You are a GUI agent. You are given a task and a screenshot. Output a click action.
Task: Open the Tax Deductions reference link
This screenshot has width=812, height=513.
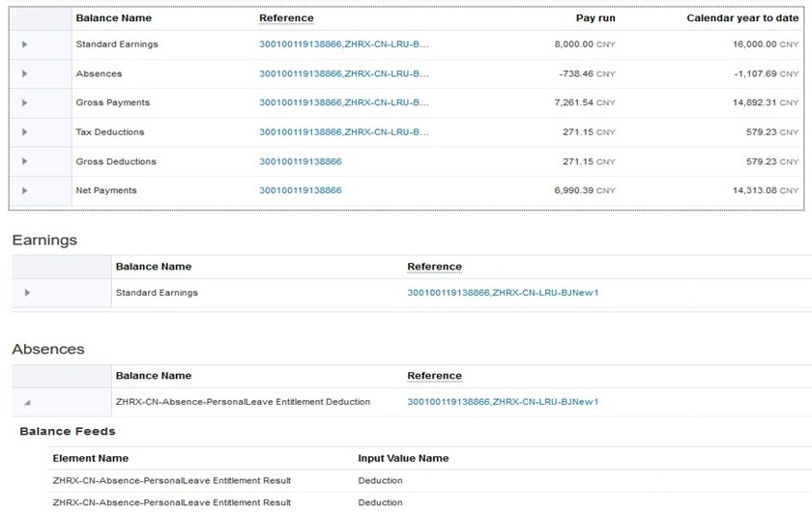click(343, 132)
